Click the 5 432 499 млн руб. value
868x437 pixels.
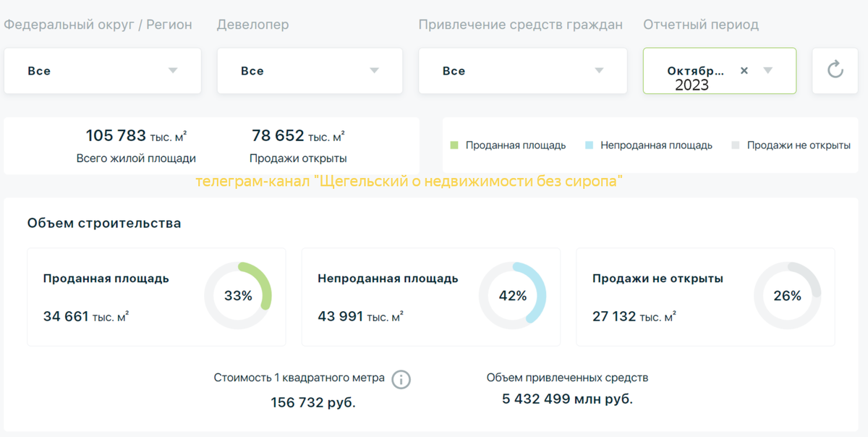[568, 399]
